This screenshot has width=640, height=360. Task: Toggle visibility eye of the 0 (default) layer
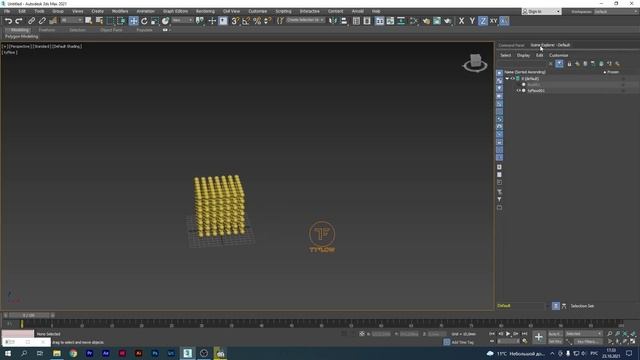[x=513, y=78]
